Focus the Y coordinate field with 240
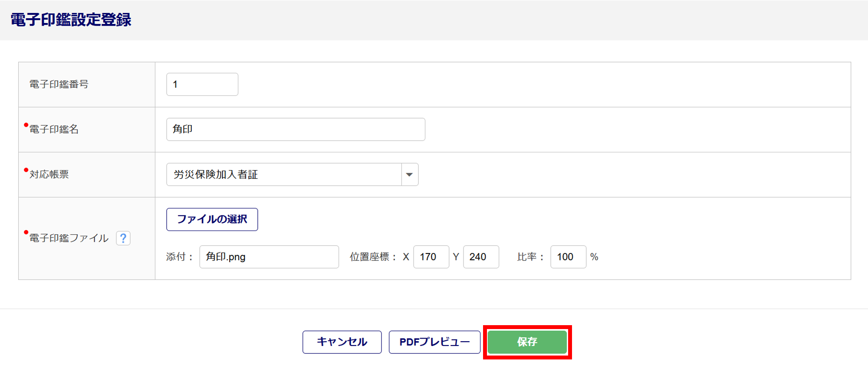The image size is (868, 369). coord(481,257)
